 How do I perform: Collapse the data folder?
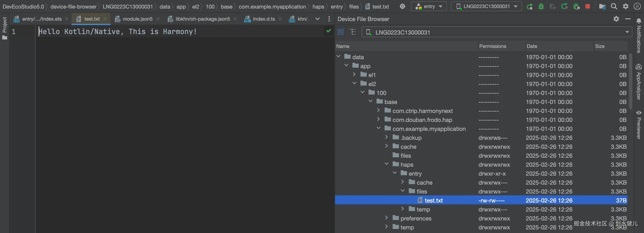coord(339,57)
